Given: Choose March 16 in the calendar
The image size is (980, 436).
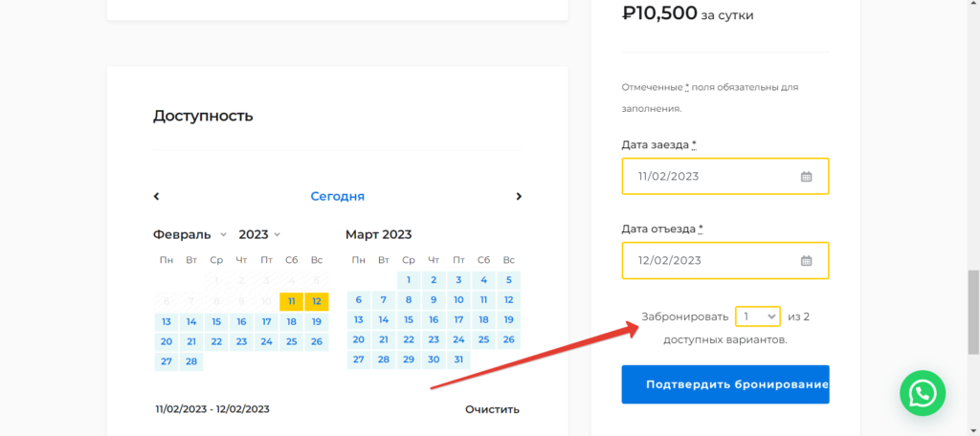Looking at the screenshot, I should click(x=434, y=319).
